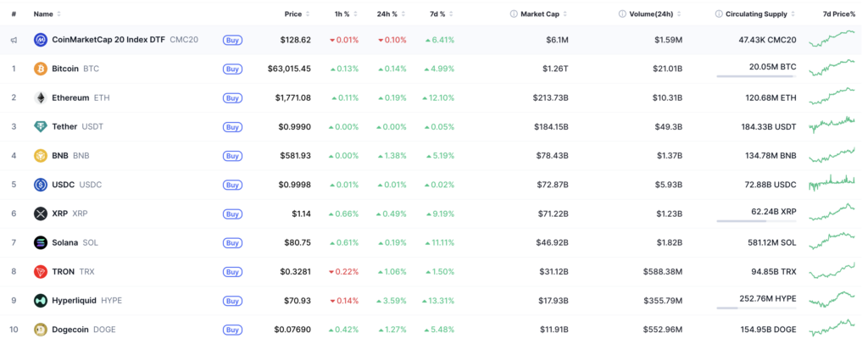Open the Ethereum 7d price sparkline chart
The height and width of the screenshot is (344, 868).
click(x=832, y=97)
